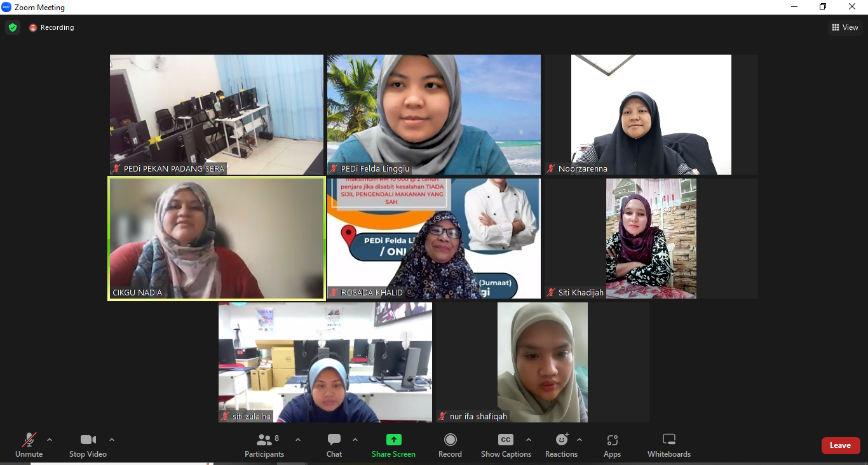Click the green encryption shield icon
Image resolution: width=868 pixels, height=465 pixels.
[13, 27]
